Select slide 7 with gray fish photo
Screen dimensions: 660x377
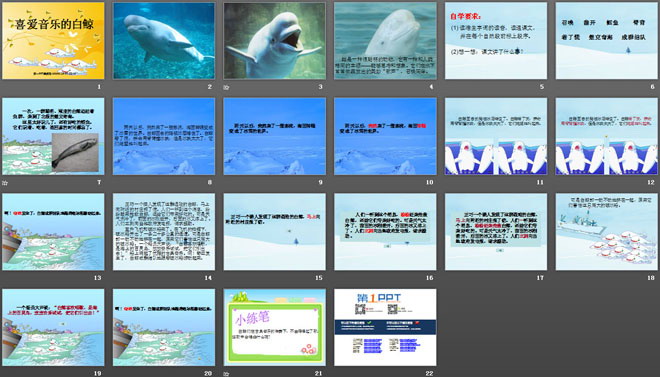click(53, 136)
